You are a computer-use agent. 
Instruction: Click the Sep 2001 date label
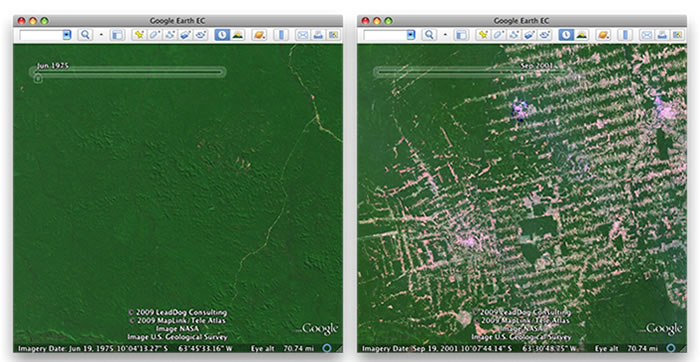click(538, 66)
